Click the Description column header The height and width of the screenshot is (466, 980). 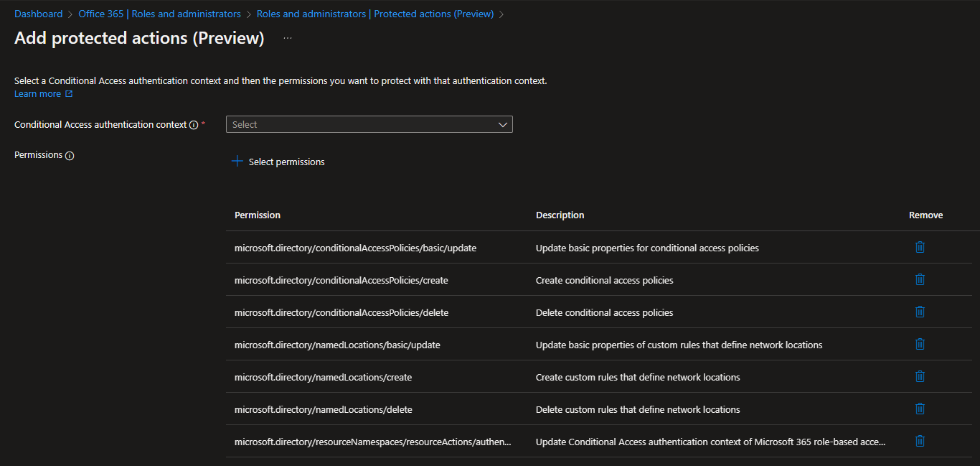(560, 215)
